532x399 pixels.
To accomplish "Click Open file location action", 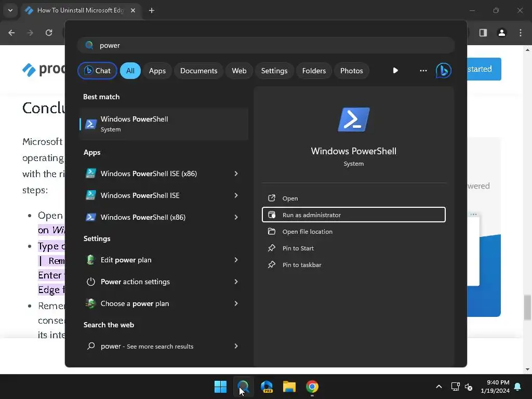I will click(x=353, y=231).
